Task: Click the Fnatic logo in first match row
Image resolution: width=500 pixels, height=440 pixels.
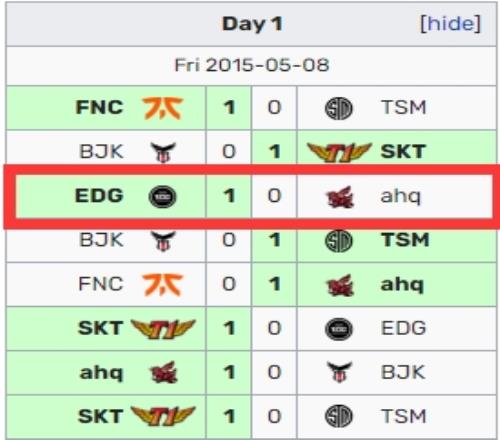Action: 162,108
